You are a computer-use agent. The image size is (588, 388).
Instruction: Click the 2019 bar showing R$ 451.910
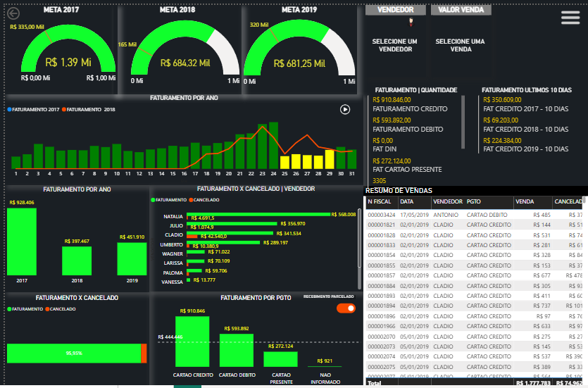(132, 259)
